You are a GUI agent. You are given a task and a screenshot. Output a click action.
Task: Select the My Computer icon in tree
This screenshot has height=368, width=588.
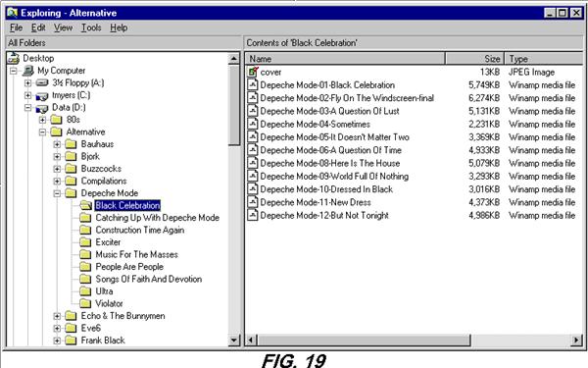pos(28,71)
